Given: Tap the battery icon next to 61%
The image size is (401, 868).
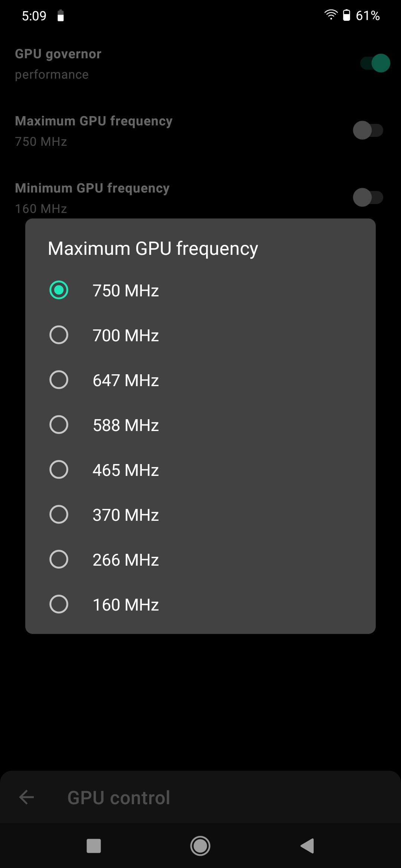Looking at the screenshot, I should 346,15.
